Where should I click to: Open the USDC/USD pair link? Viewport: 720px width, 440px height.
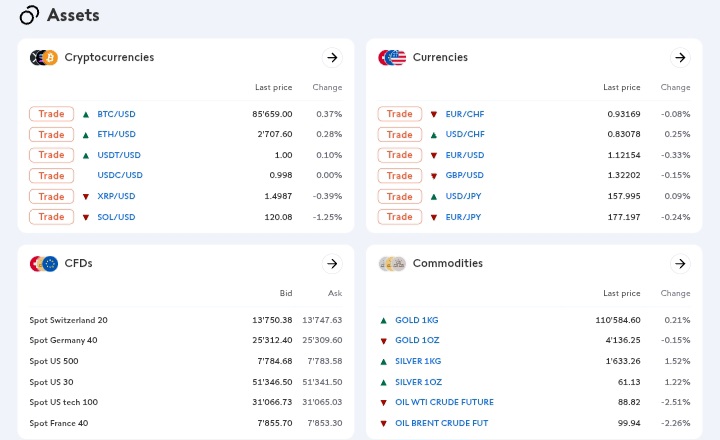(x=120, y=175)
